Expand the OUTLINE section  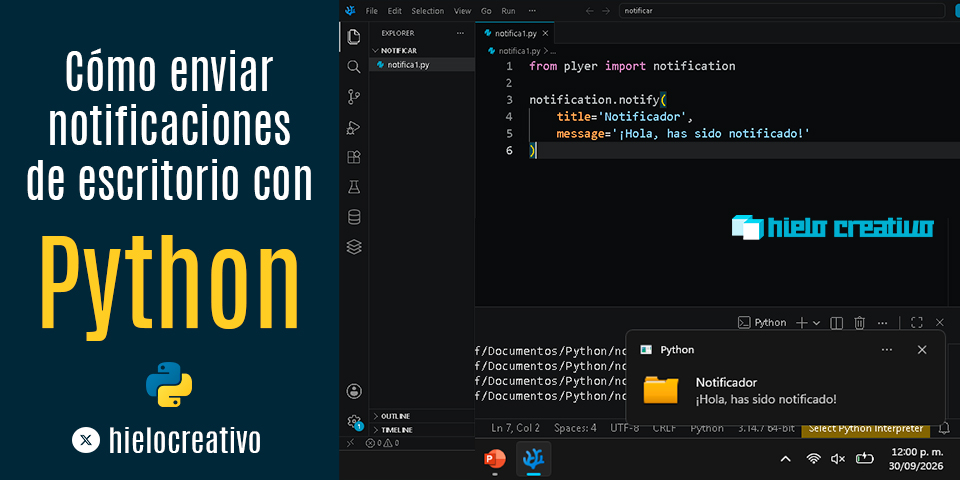[422, 416]
